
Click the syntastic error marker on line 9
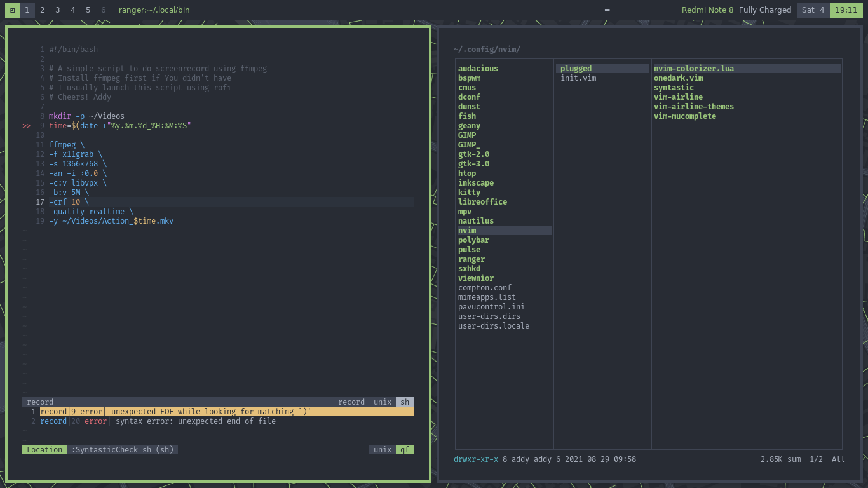coord(27,126)
